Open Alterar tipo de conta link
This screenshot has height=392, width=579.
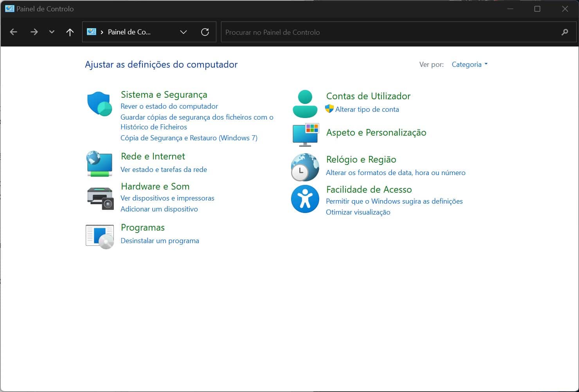pos(367,109)
